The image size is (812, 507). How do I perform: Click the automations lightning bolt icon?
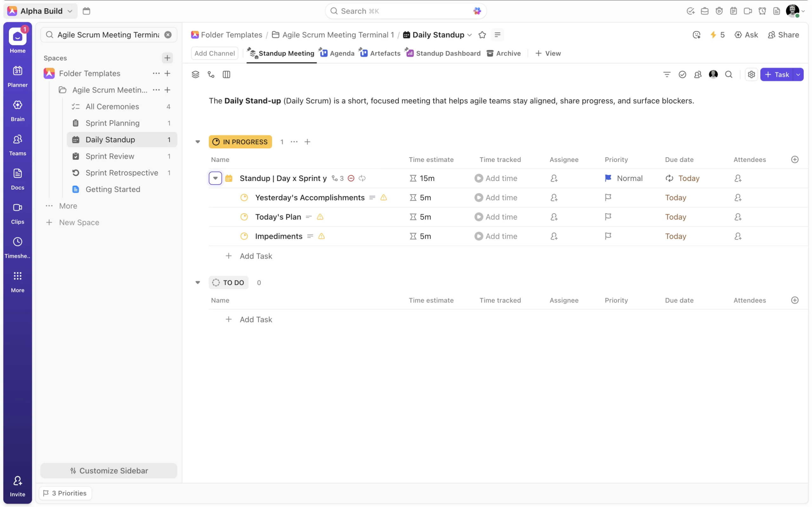click(713, 35)
